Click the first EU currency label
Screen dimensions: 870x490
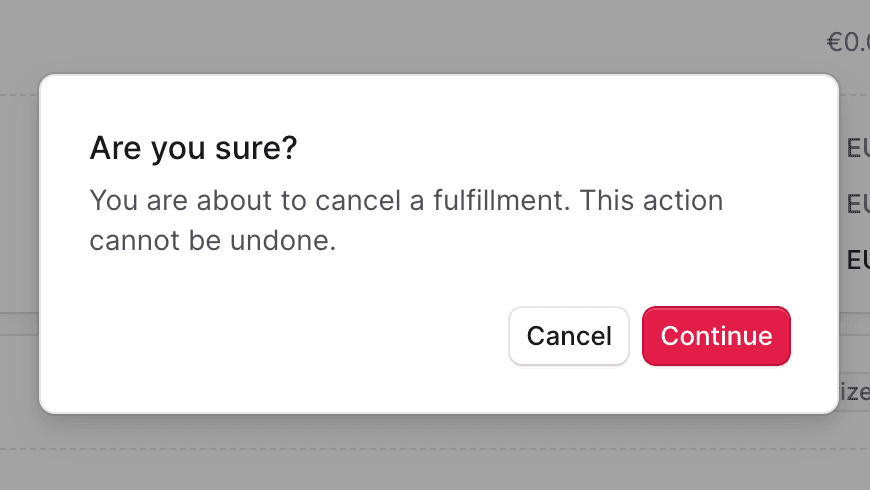pos(858,148)
